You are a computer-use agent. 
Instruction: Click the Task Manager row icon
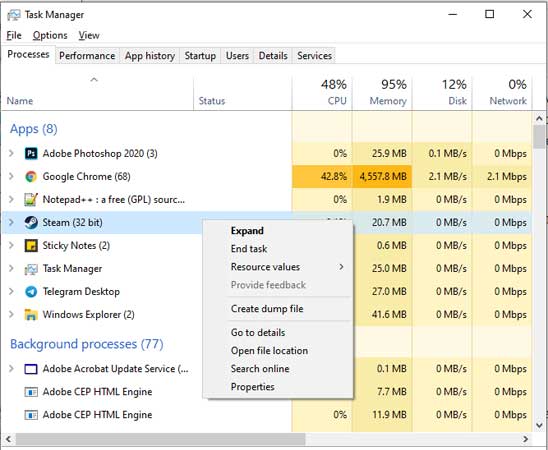click(31, 269)
